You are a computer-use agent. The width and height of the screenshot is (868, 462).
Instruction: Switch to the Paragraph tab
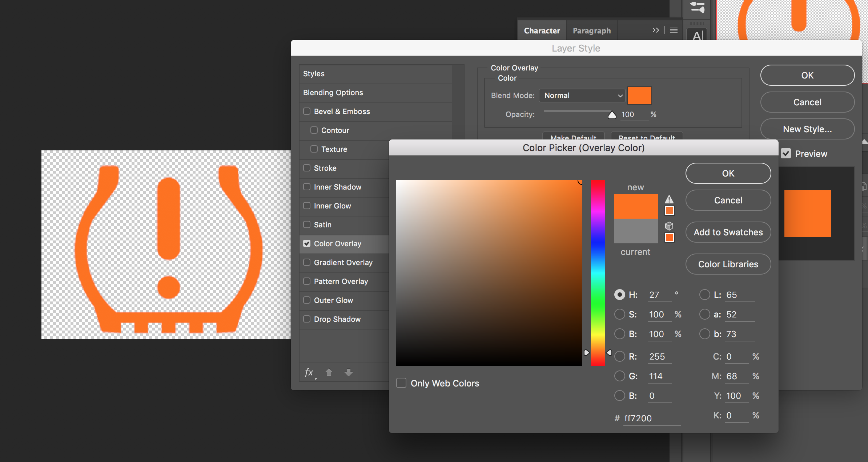592,31
